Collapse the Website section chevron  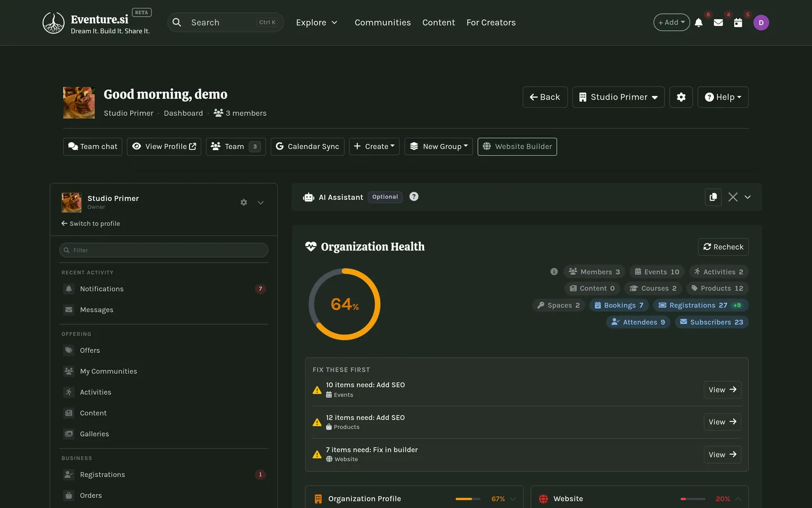click(738, 499)
